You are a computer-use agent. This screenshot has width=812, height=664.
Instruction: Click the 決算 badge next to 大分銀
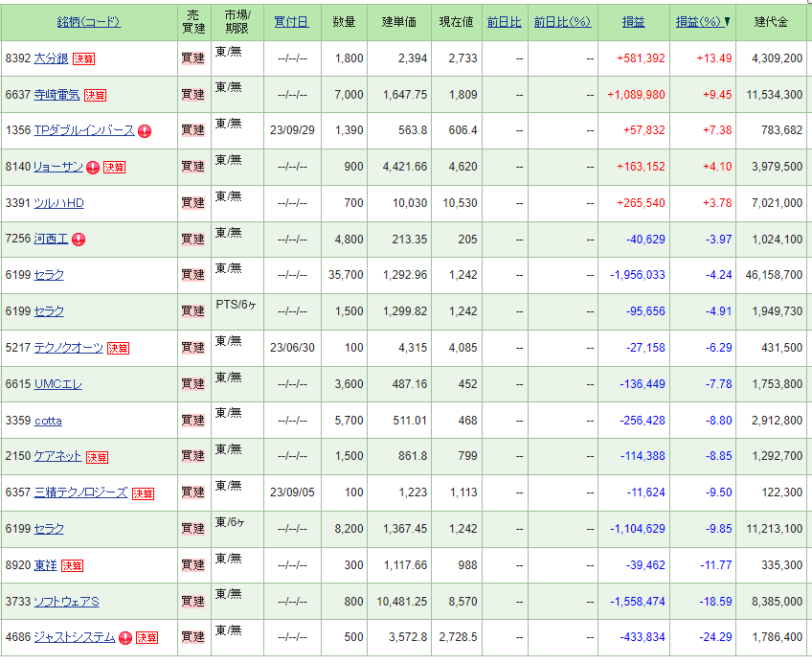pyautogui.click(x=83, y=59)
